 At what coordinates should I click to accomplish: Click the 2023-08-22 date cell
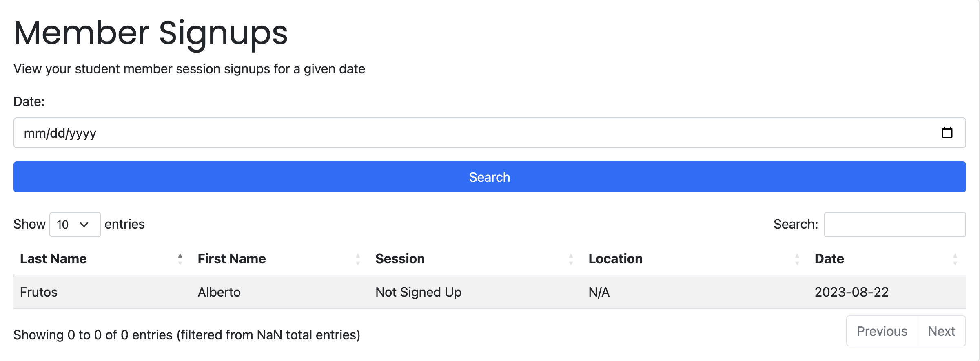pos(851,292)
